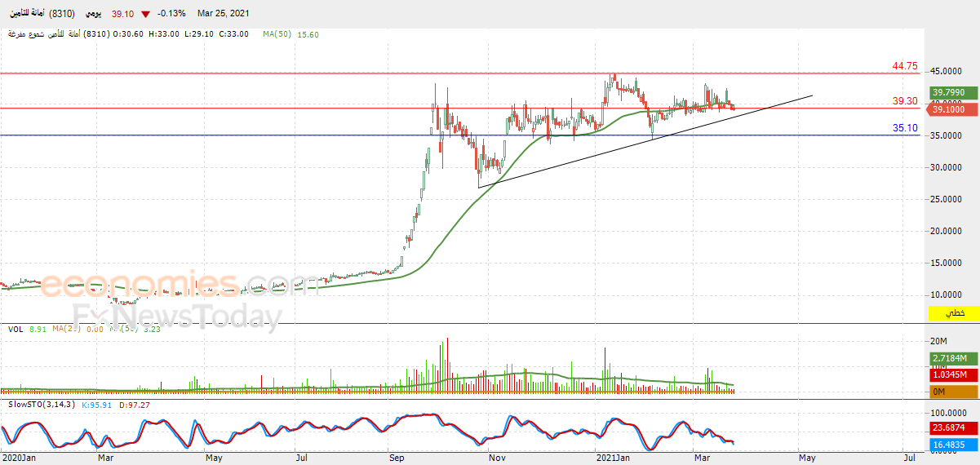This screenshot has width=980, height=465.
Task: Click the green 39.7990 axis tag
Action: point(954,93)
